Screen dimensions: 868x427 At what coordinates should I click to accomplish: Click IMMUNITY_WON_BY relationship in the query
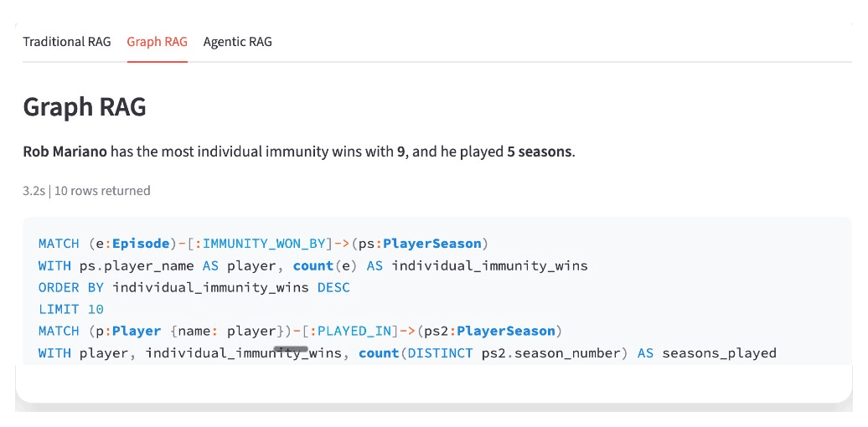pyautogui.click(x=264, y=244)
